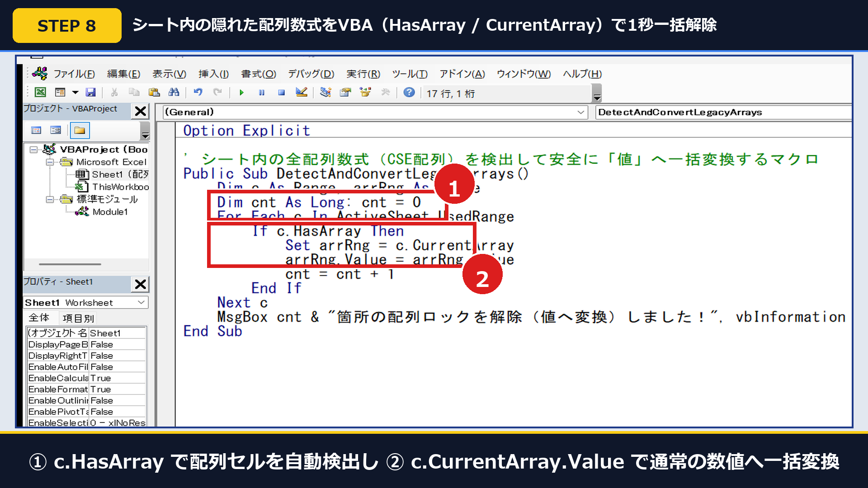This screenshot has width=868, height=488.
Task: Click the Toolbox wrench icon
Action: (385, 92)
